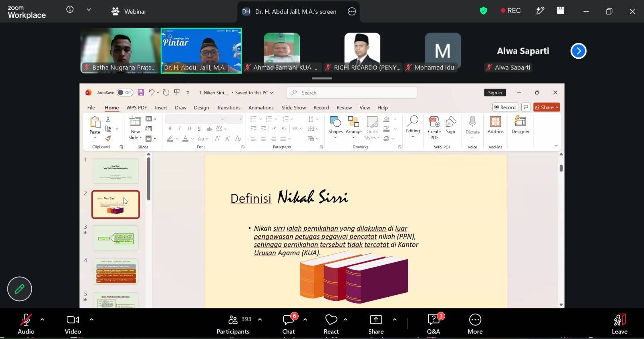This screenshot has height=339, width=644.
Task: Toggle AutoSave switch on
Action: click(125, 92)
